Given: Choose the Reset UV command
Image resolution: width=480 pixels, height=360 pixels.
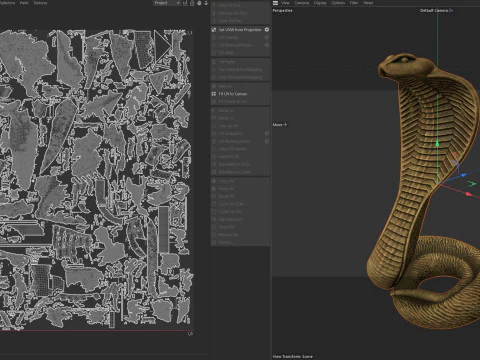Looking at the screenshot, I should tap(240, 196).
